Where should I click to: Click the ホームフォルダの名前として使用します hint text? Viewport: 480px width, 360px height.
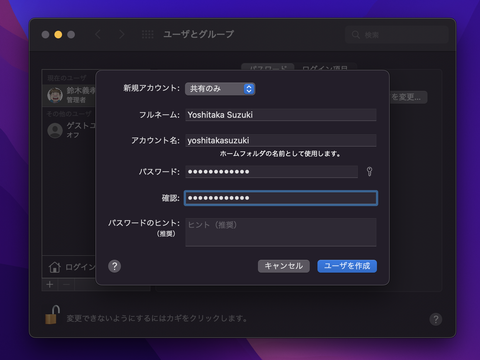[280, 154]
